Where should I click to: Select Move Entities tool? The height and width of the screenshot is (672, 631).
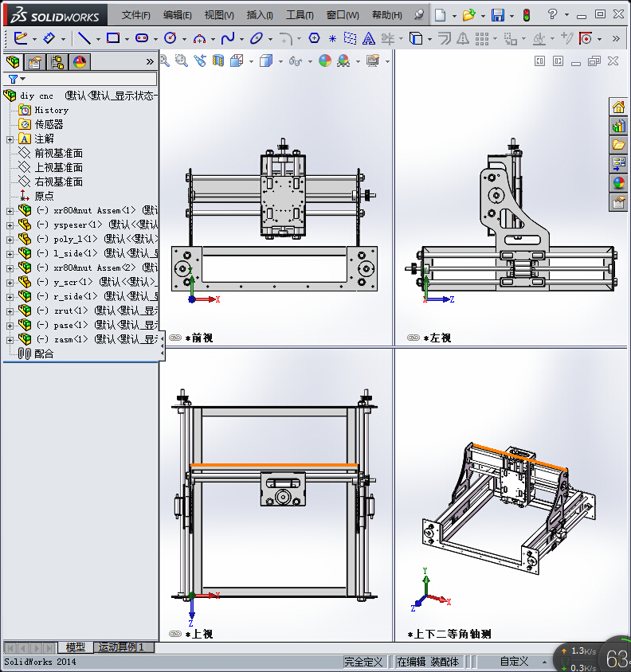(x=510, y=39)
